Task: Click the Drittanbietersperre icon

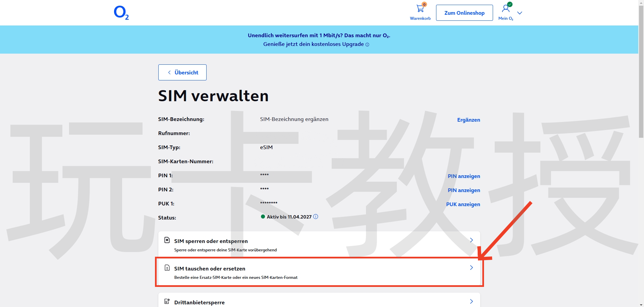Action: [x=167, y=301]
